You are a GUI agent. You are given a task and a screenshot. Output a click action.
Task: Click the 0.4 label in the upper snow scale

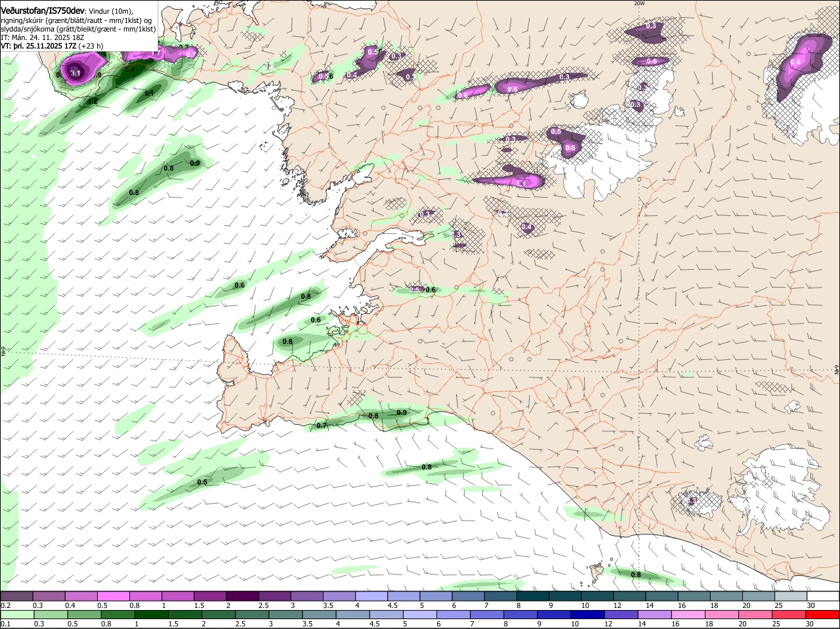click(x=70, y=605)
